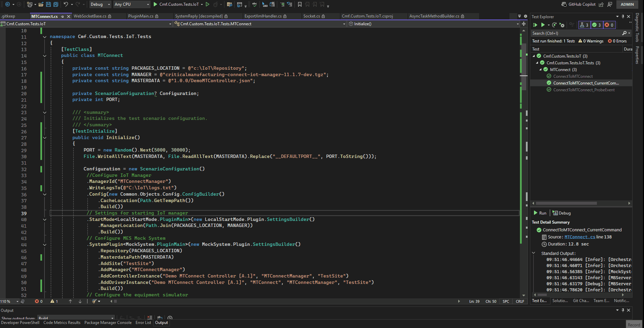The height and width of the screenshot is (328, 644).
Task: Open the Show output from Build dropdown
Action: (76, 318)
